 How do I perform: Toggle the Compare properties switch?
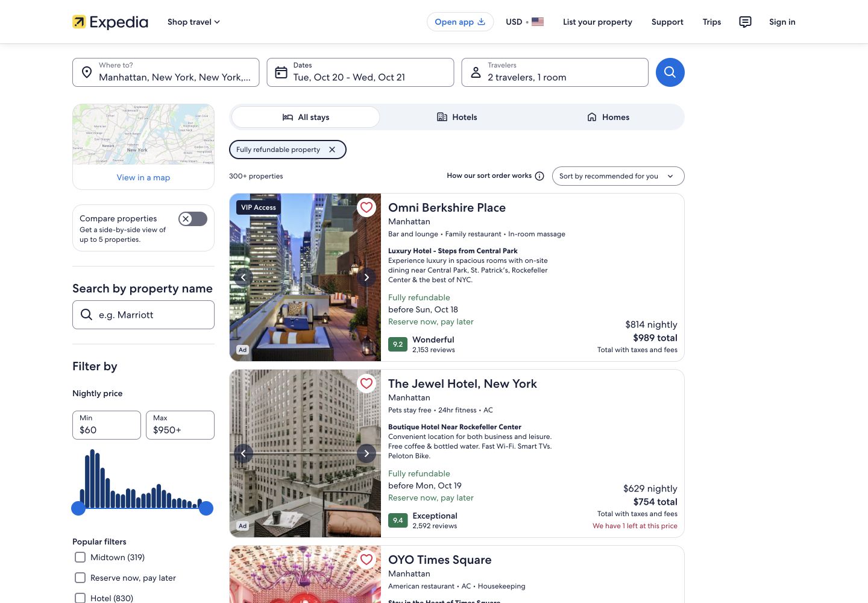pyautogui.click(x=193, y=219)
